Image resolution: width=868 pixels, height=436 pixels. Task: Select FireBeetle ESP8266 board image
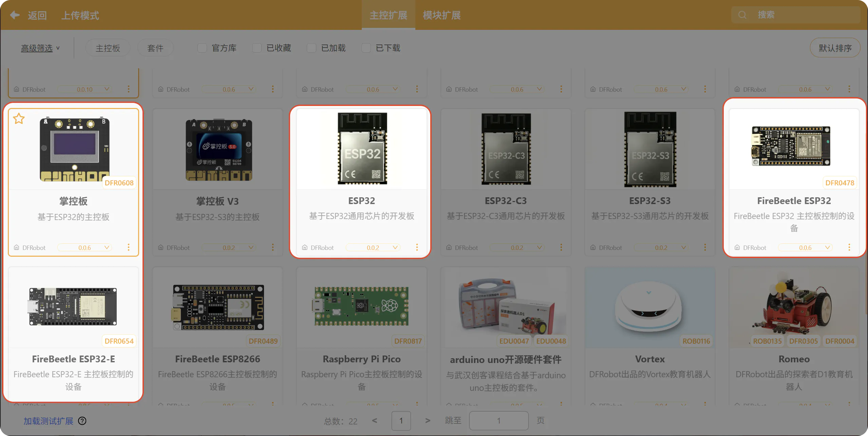pos(218,307)
